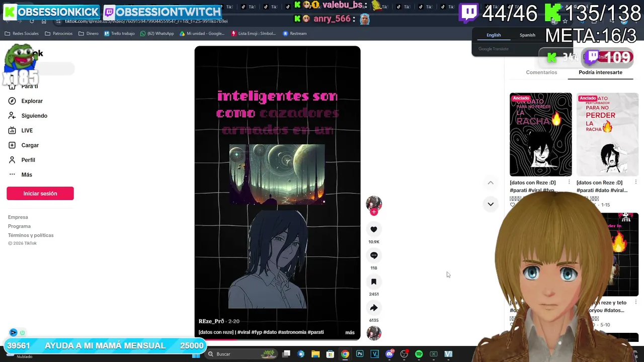Like the TikTok video with heart icon
Screen dimensions: 644x362
click(x=374, y=229)
